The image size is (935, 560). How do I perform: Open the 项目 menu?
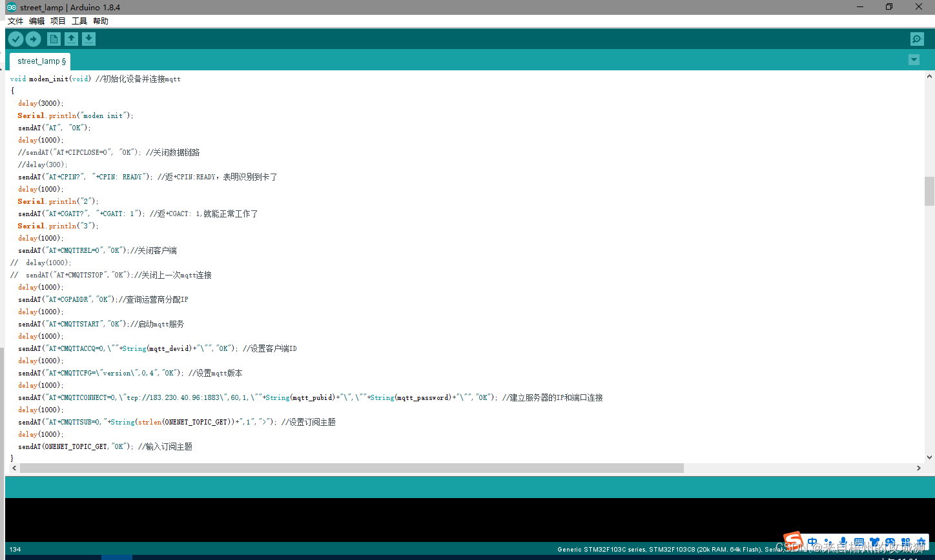(58, 21)
